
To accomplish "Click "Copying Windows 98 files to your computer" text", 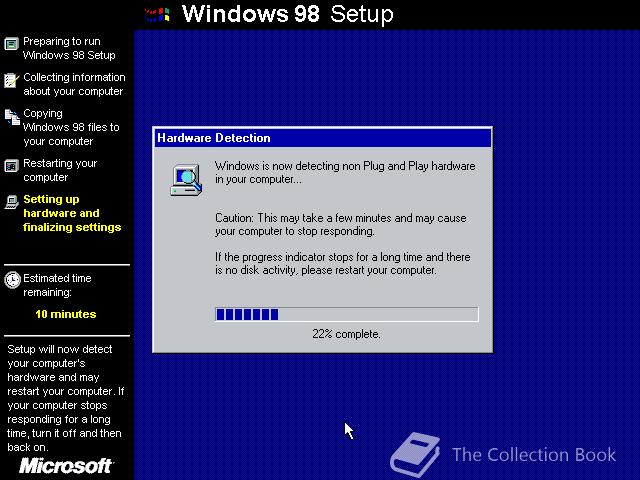I will pos(71,127).
